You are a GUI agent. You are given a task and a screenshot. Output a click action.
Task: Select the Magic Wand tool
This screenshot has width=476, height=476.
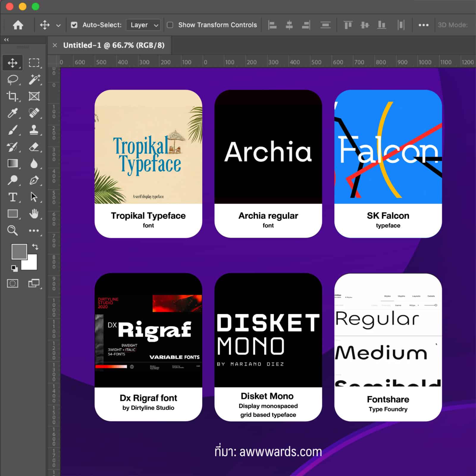[34, 79]
